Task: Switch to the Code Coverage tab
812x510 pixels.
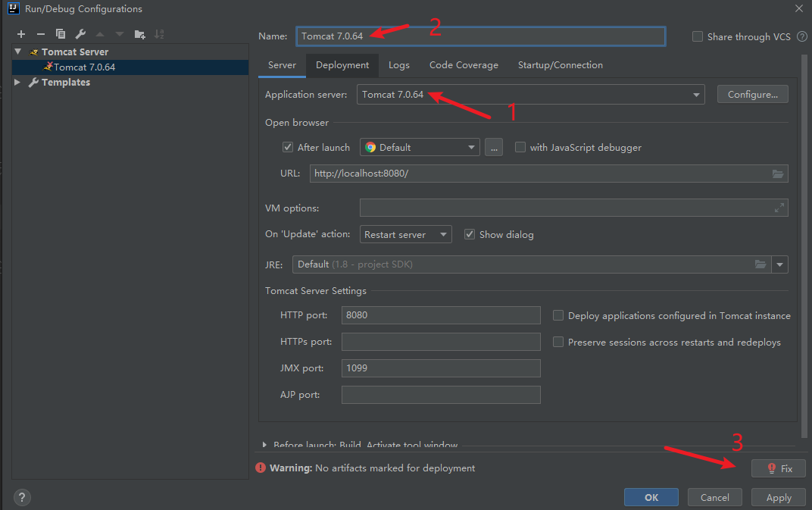Action: (464, 65)
